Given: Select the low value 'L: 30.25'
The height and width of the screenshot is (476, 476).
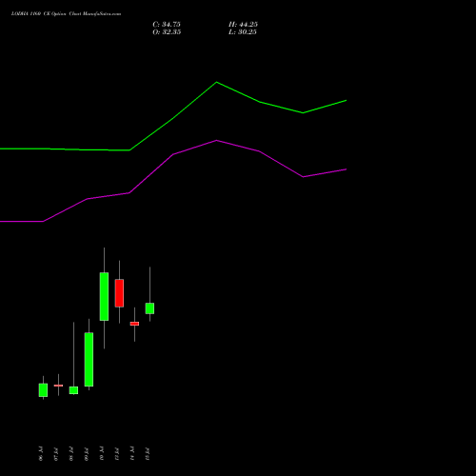Looking at the screenshot, I should tap(243, 32).
